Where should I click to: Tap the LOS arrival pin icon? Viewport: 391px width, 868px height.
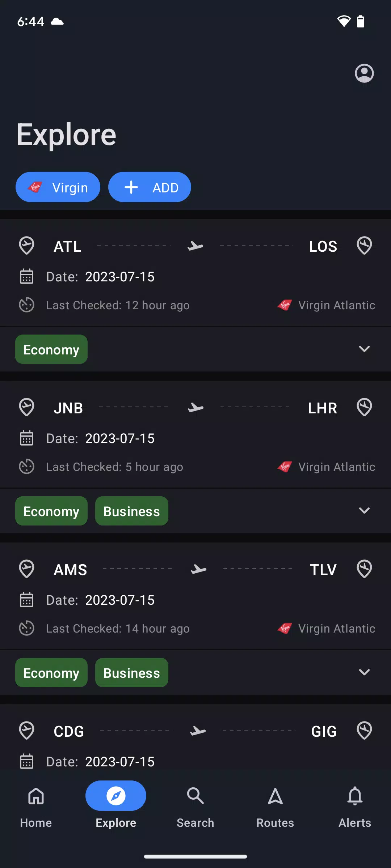(364, 246)
